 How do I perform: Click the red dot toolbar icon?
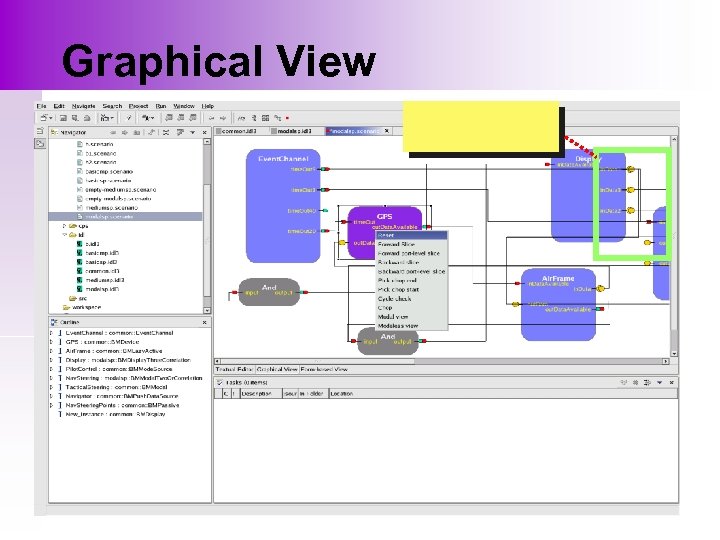287,118
